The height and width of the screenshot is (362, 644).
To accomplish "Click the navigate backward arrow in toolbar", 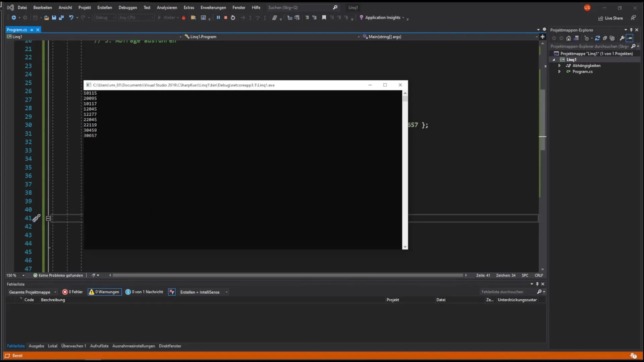I will tap(14, 18).
